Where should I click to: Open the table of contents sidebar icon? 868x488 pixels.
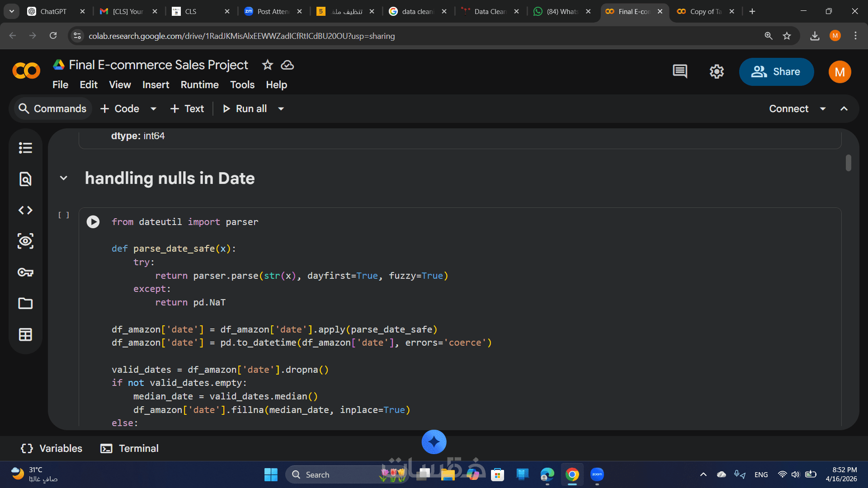click(25, 148)
